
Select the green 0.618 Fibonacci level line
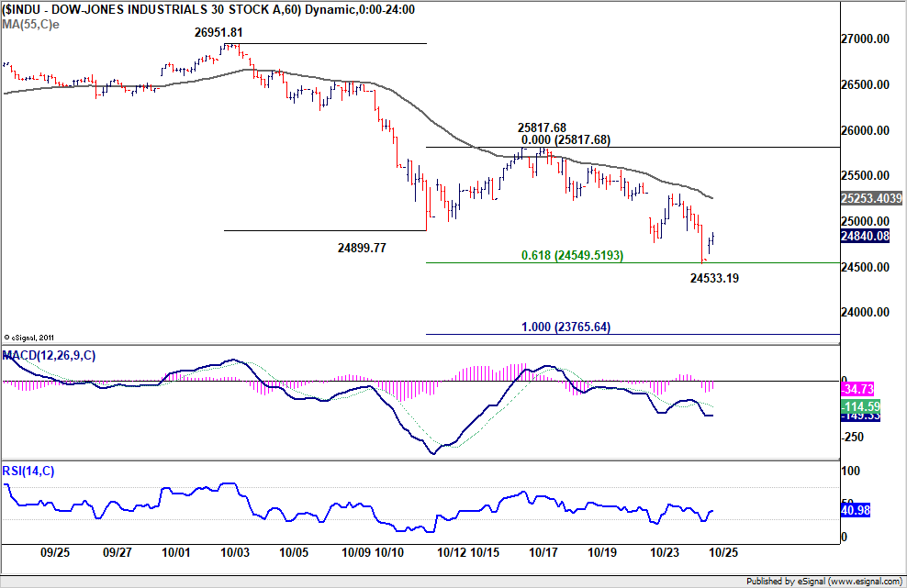pyautogui.click(x=633, y=263)
